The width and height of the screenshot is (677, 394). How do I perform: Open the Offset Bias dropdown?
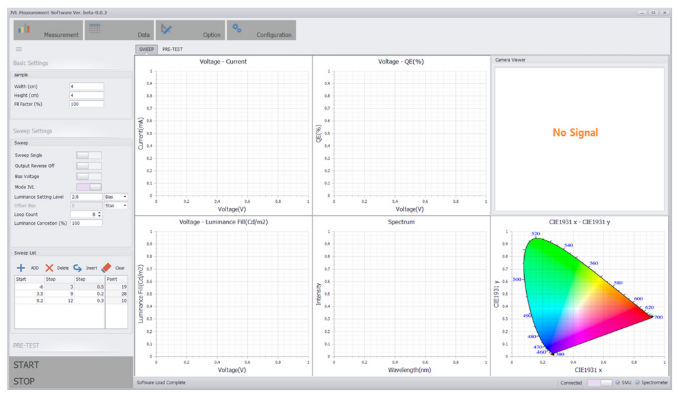point(116,205)
